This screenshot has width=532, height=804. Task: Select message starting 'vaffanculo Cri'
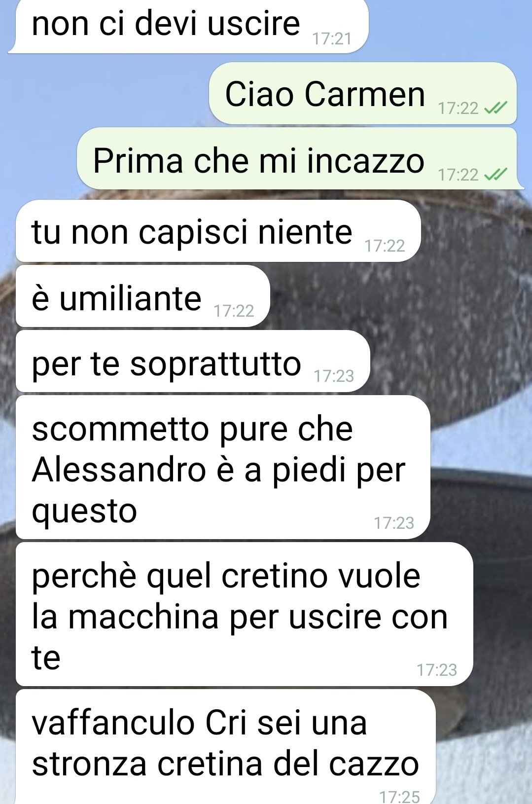[x=225, y=747]
